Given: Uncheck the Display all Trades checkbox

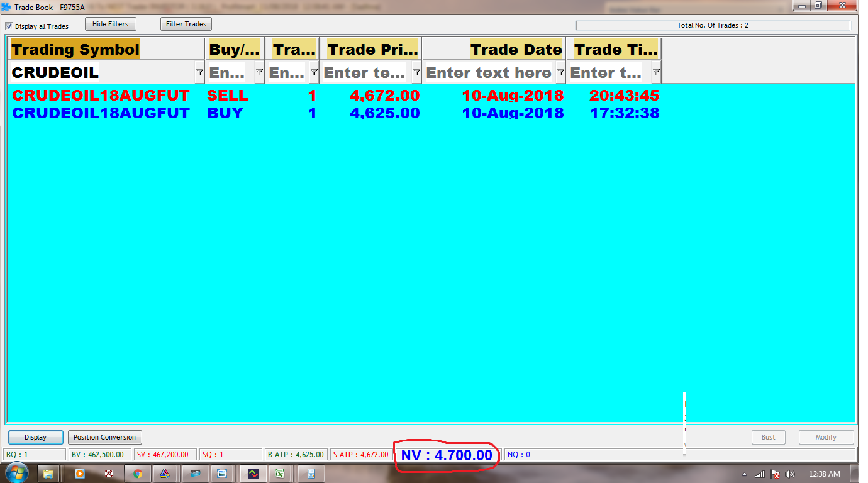Looking at the screenshot, I should click(9, 26).
